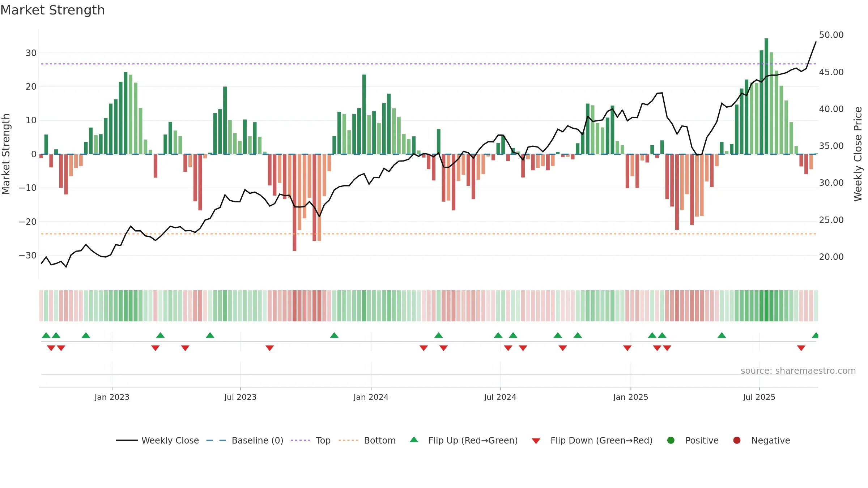The width and height of the screenshot is (868, 488).
Task: Click the Flip Down (Green→Red) legend label
Action: pyautogui.click(x=601, y=440)
